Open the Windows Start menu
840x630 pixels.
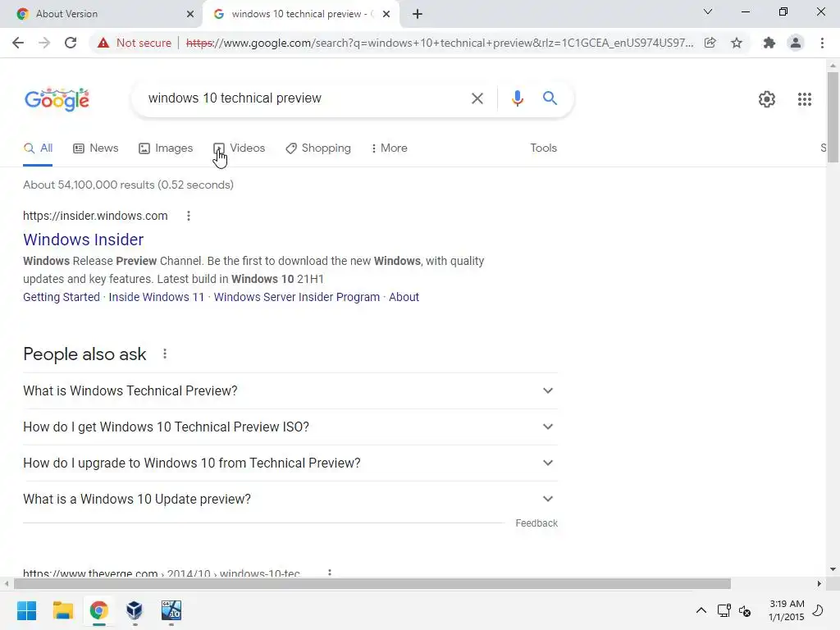pos(26,610)
